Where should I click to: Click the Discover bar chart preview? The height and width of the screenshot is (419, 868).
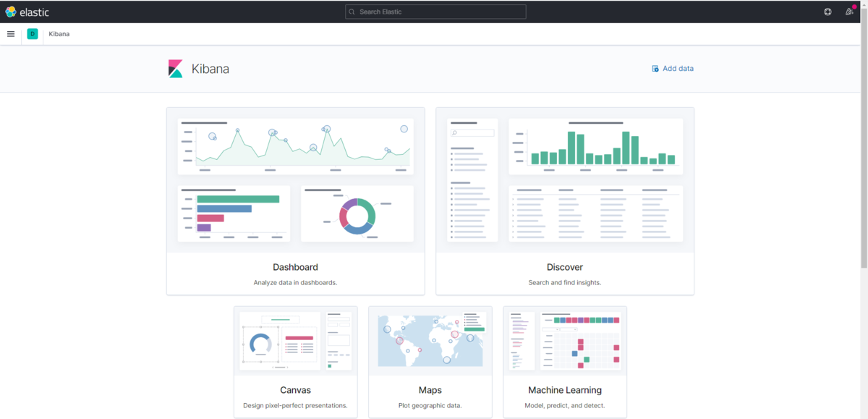(595, 146)
